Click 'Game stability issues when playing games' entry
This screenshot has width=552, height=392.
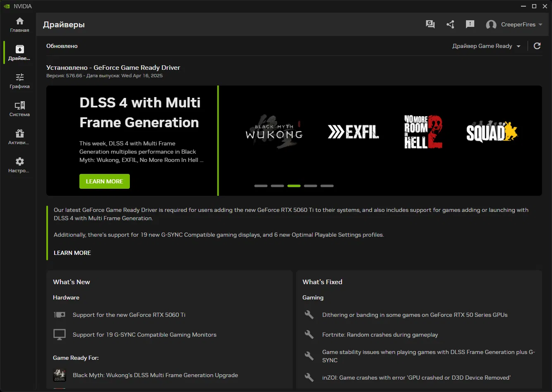429,356
